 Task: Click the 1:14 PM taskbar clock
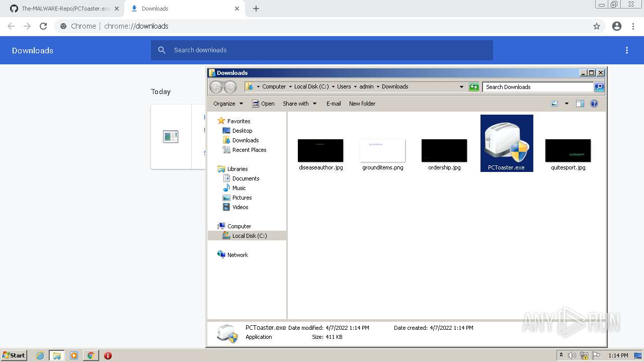coord(618,355)
